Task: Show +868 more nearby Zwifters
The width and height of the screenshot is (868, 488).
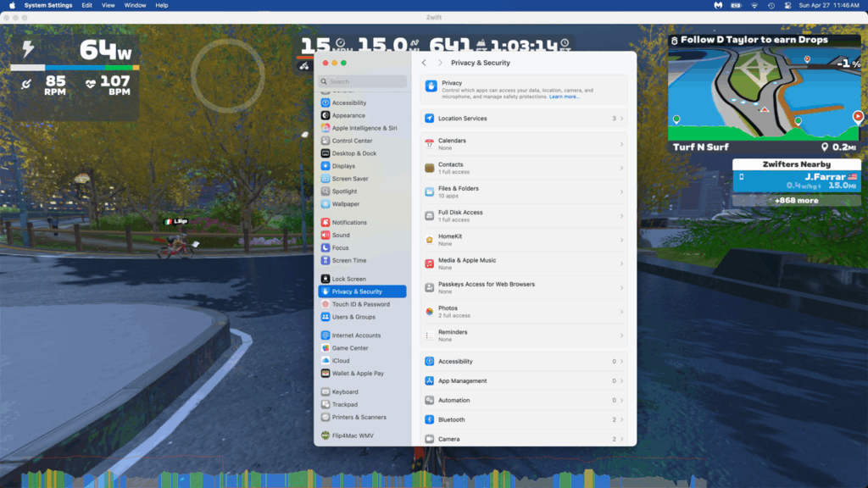Action: coord(797,201)
